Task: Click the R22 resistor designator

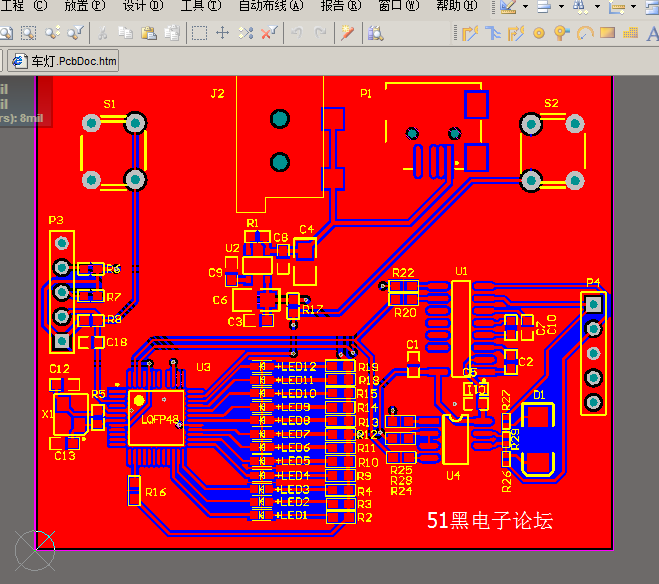Action: 403,273
